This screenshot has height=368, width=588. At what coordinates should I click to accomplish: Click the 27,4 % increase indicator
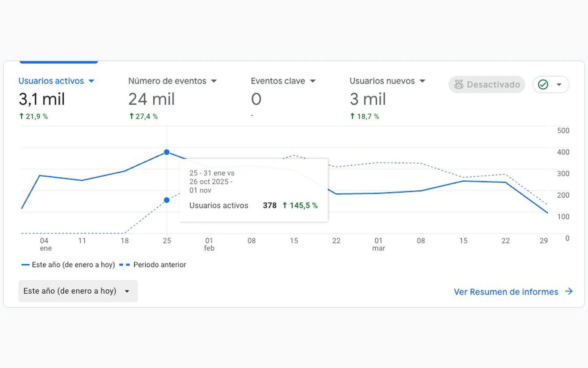(x=143, y=116)
